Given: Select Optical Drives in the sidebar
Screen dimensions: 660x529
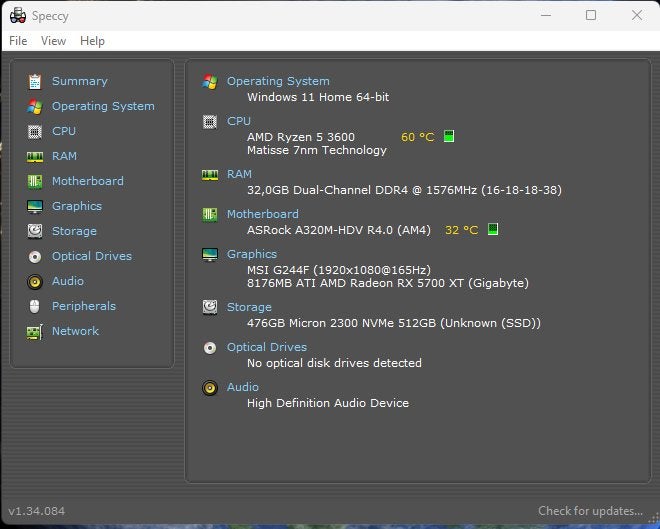Looking at the screenshot, I should 92,256.
